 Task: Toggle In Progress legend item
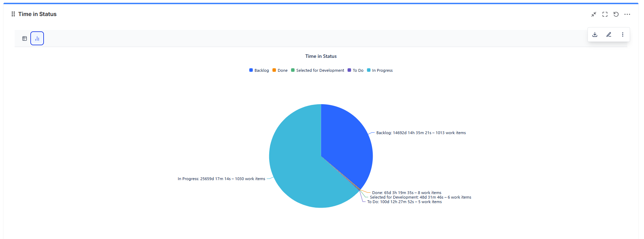tap(380, 70)
